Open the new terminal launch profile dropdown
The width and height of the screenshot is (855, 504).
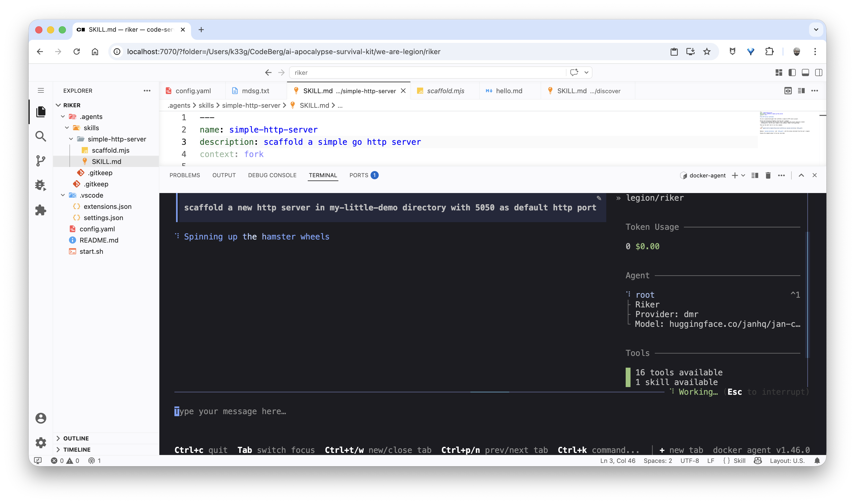pos(743,175)
